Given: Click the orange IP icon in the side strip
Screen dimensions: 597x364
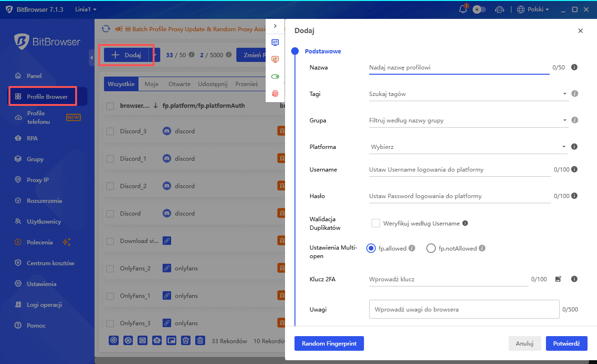Looking at the screenshot, I should (275, 60).
